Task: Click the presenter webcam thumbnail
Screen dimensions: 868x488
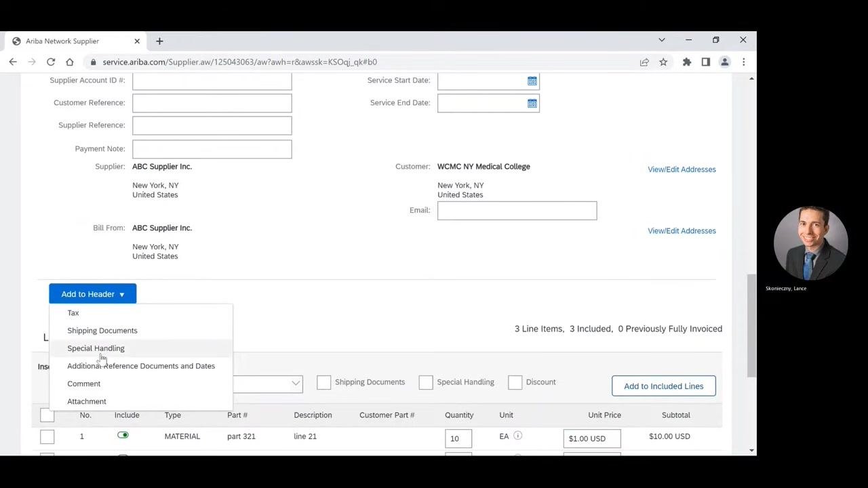Action: point(810,244)
